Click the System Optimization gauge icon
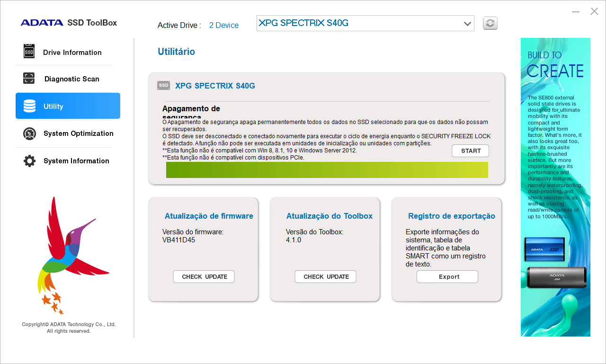The image size is (606, 364). (x=29, y=133)
